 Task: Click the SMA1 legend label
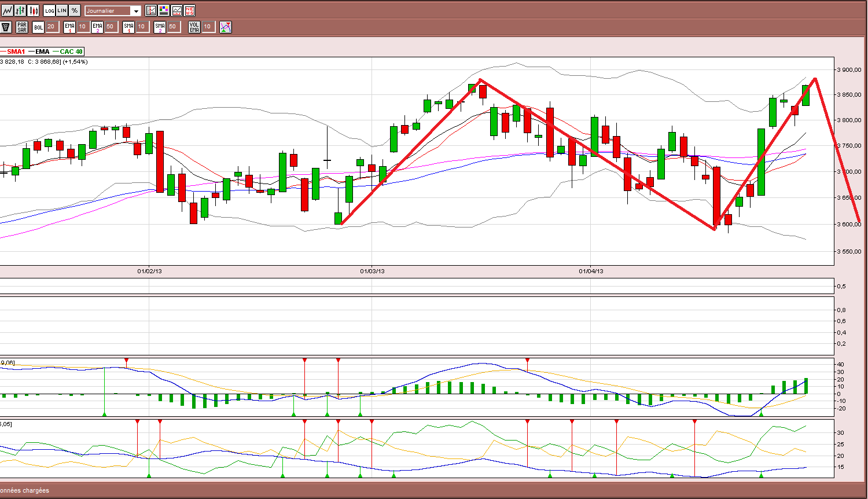point(16,52)
